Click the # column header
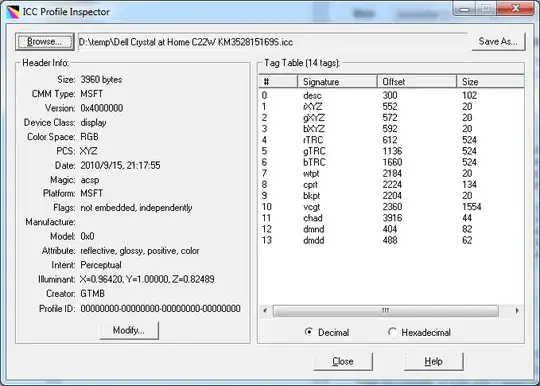 (x=278, y=82)
